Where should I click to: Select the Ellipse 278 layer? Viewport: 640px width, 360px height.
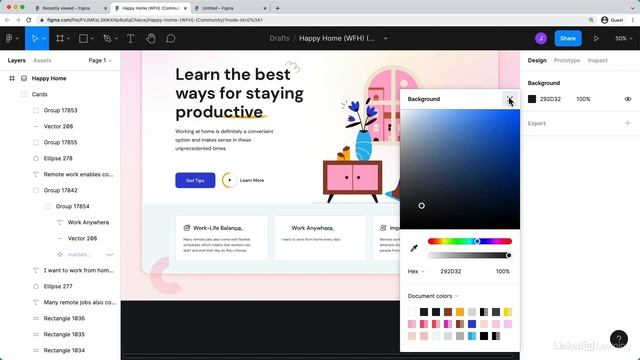pyautogui.click(x=58, y=158)
